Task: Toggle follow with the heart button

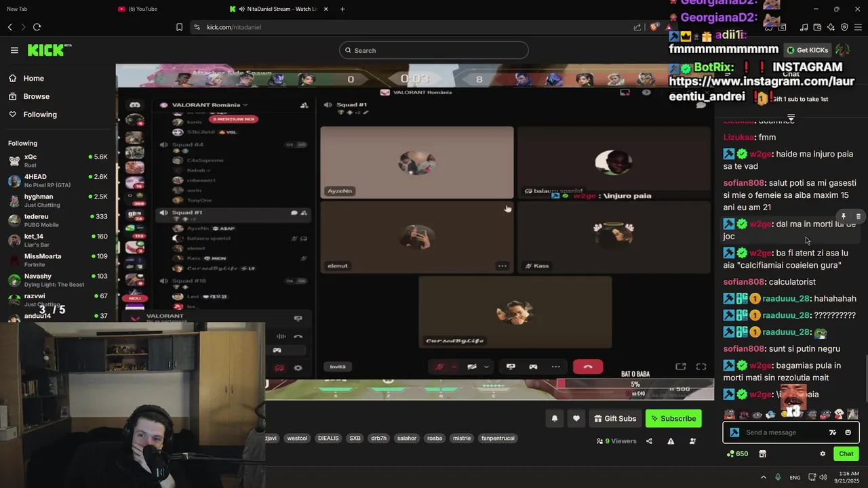Action: point(576,419)
